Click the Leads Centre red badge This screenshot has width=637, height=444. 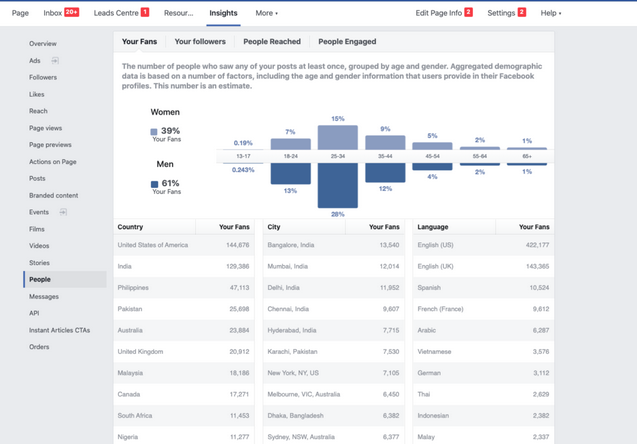145,12
